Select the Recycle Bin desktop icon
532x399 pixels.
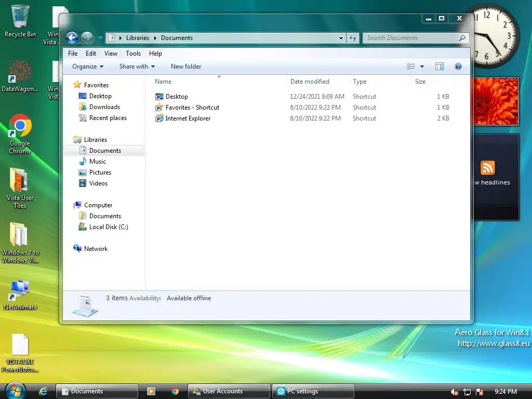[x=20, y=21]
